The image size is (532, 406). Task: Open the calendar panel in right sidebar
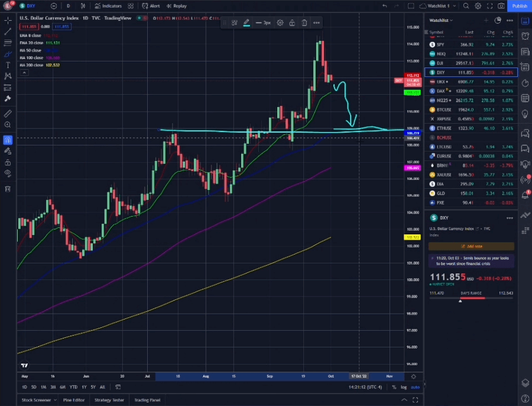525,98
